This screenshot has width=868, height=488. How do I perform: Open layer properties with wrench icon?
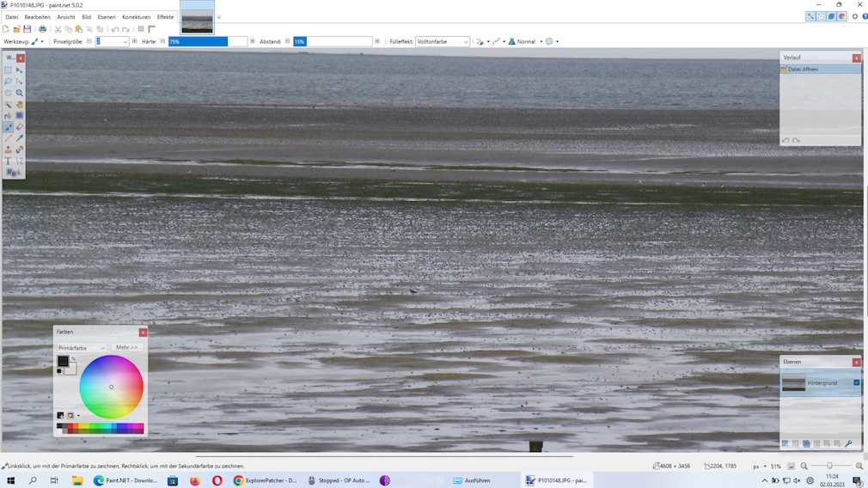(849, 443)
